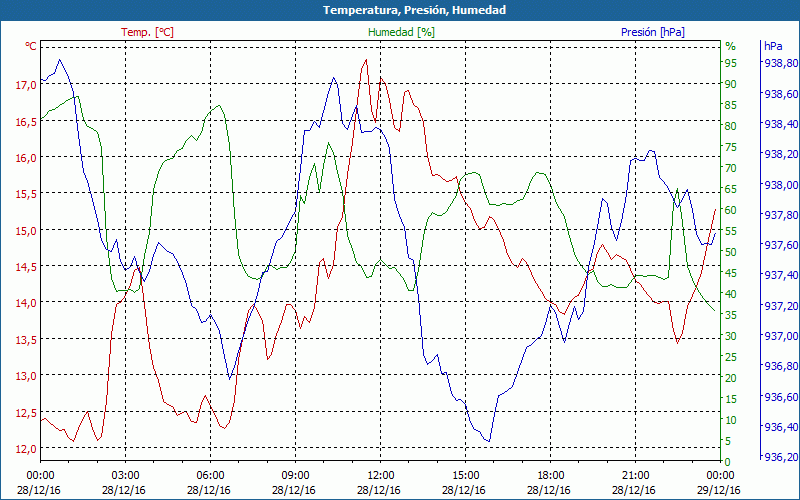Click the 17,0 temperature axis value
800x500 pixels.
tap(26, 85)
